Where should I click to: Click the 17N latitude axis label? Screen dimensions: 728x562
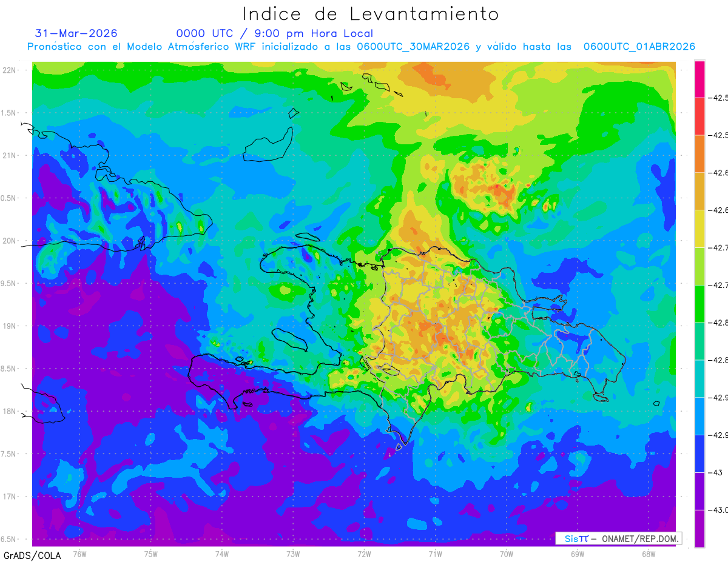(x=8, y=497)
